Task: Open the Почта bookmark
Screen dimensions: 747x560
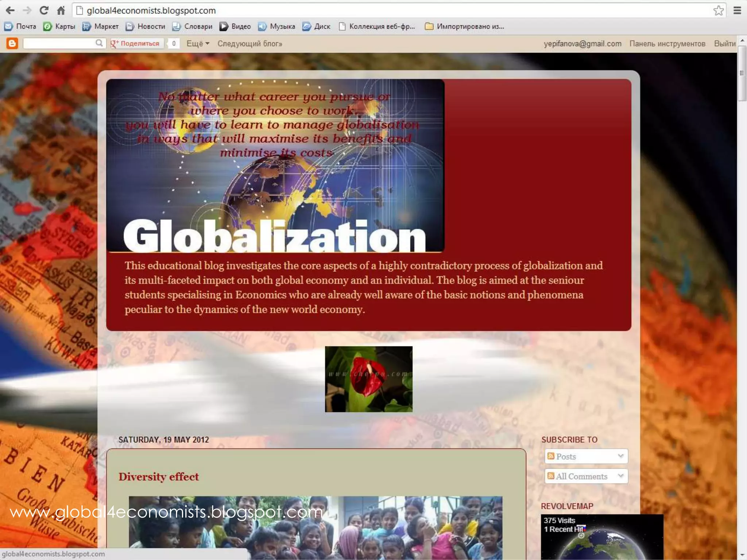Action: pos(20,26)
